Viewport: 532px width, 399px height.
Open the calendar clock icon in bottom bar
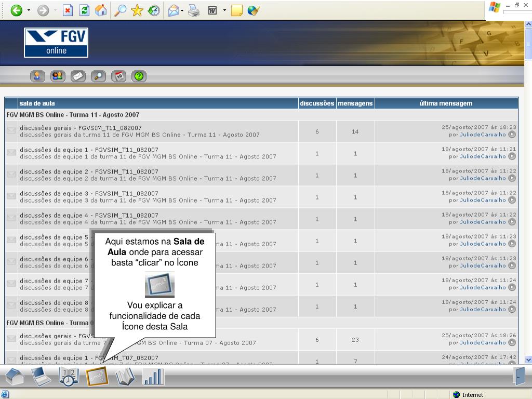(69, 377)
